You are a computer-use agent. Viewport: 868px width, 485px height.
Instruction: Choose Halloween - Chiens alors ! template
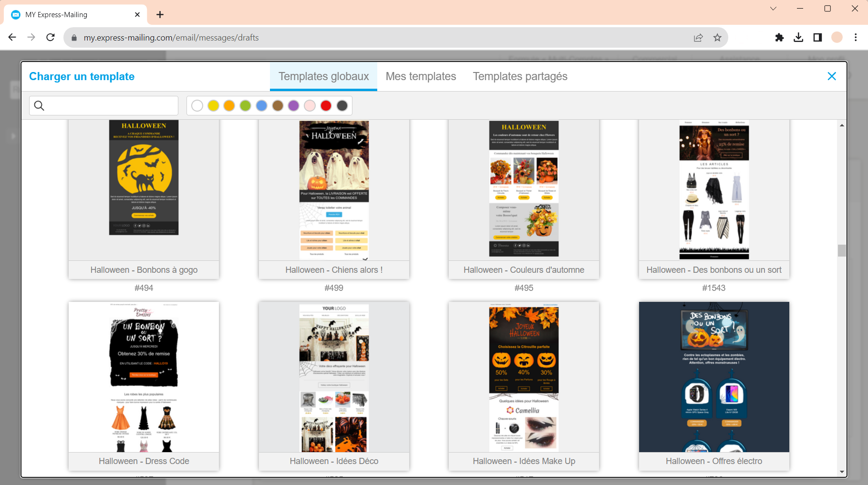(334, 191)
